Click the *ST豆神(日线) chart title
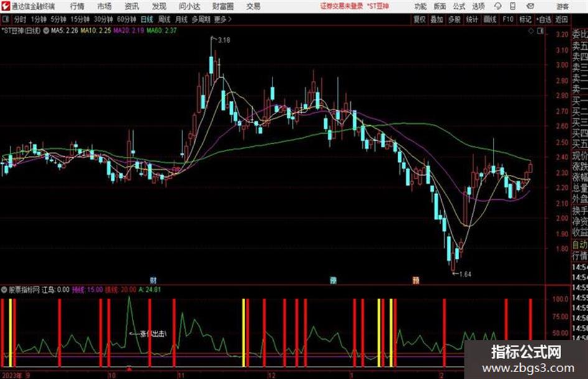The height and width of the screenshot is (379, 588). coord(21,30)
